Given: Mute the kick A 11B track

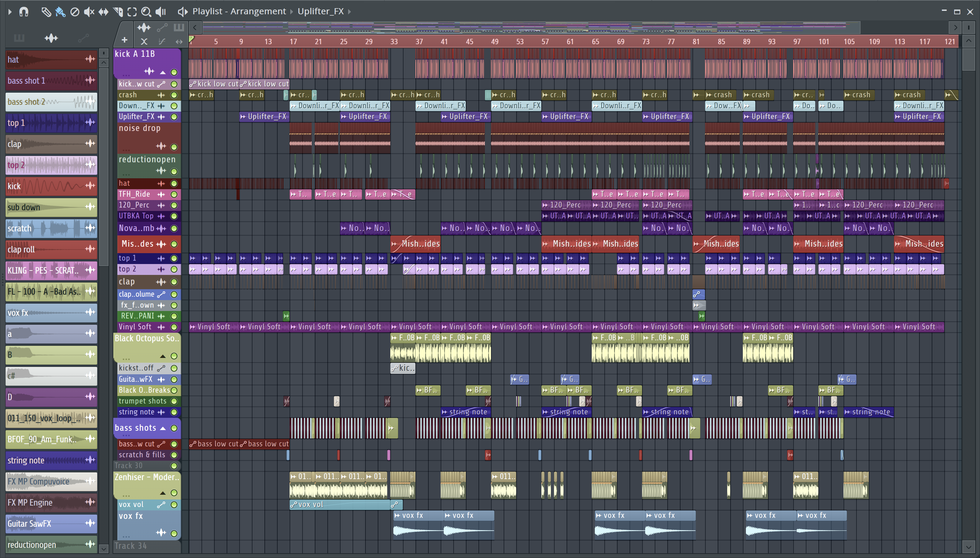Looking at the screenshot, I should click(x=174, y=72).
